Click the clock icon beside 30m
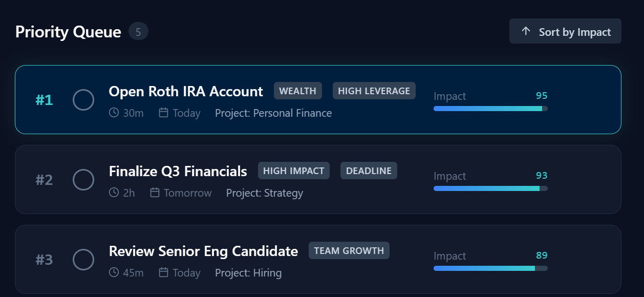 [x=114, y=113]
